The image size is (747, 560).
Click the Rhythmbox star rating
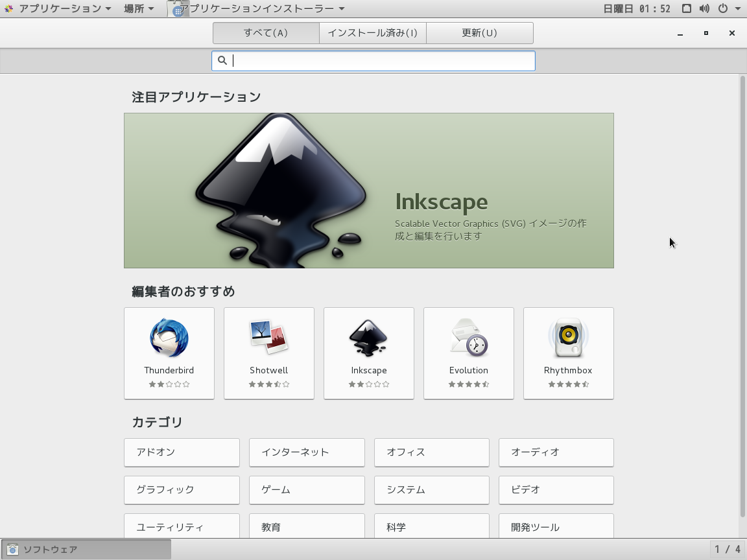click(x=568, y=384)
